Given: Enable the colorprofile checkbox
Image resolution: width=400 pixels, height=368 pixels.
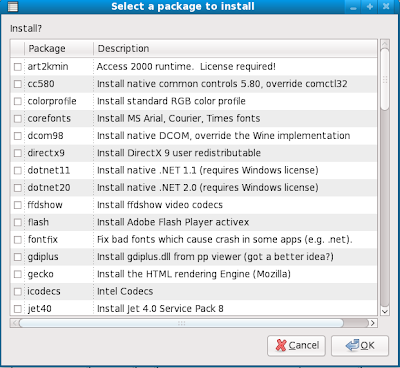Looking at the screenshot, I should (18, 101).
